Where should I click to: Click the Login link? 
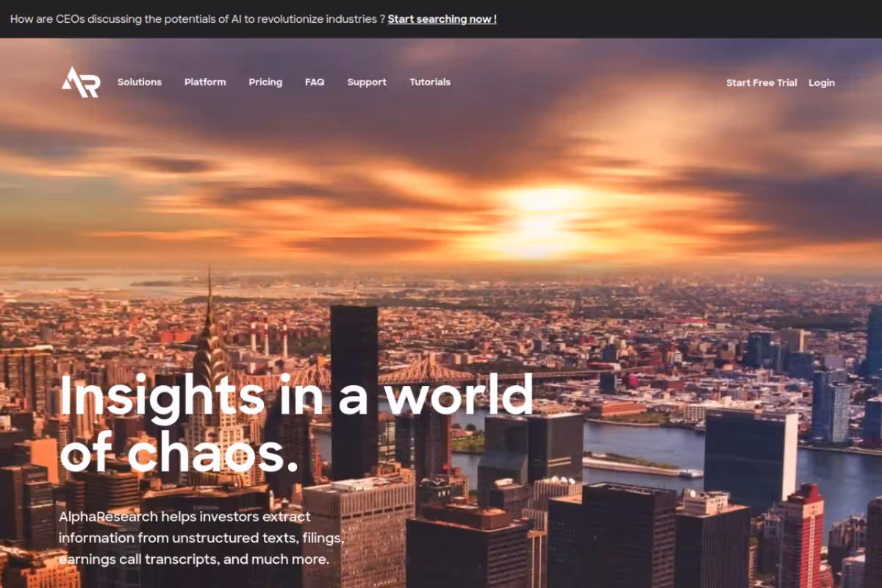click(x=822, y=83)
